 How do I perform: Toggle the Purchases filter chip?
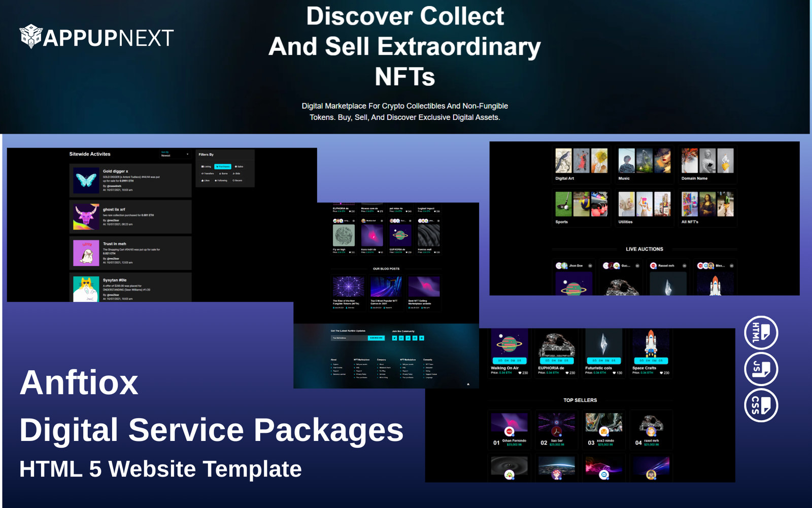point(223,167)
